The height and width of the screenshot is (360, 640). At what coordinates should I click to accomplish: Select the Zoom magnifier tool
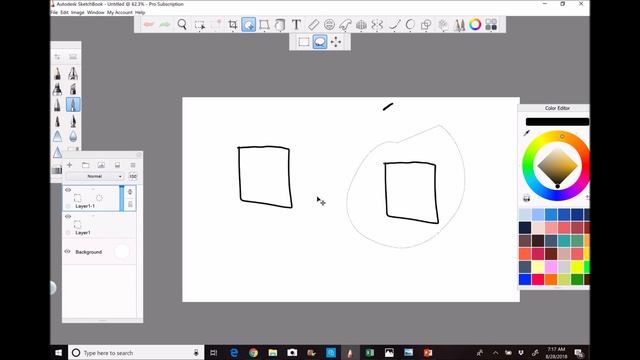pyautogui.click(x=182, y=24)
